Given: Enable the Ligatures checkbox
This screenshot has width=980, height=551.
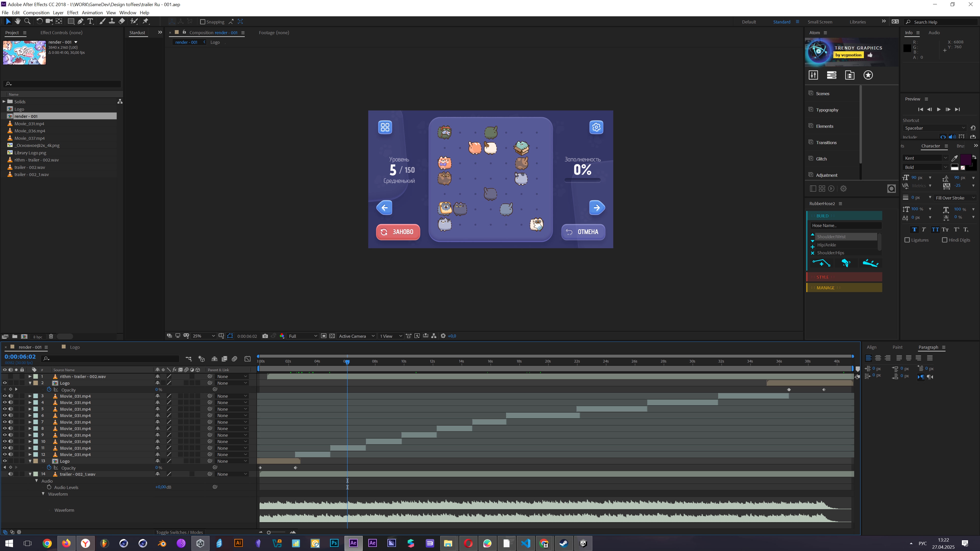Looking at the screenshot, I should click(x=907, y=240).
